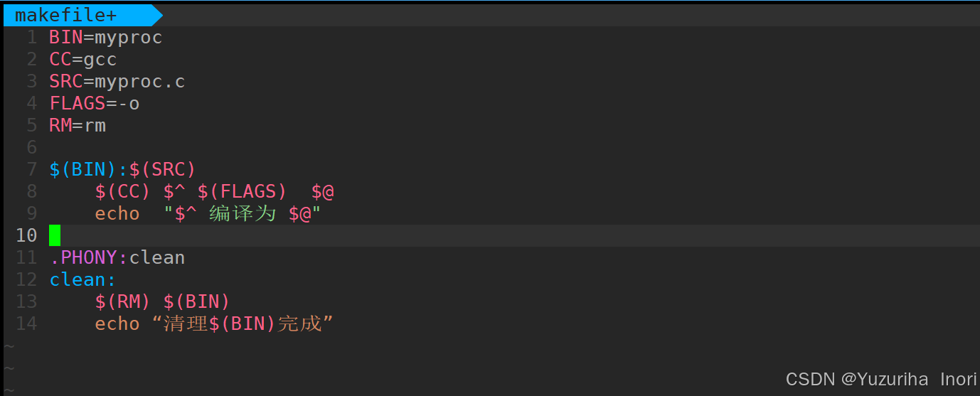Image resolution: width=980 pixels, height=396 pixels.
Task: Click the echo 清理$(BIN)完成 line
Action: tap(215, 323)
